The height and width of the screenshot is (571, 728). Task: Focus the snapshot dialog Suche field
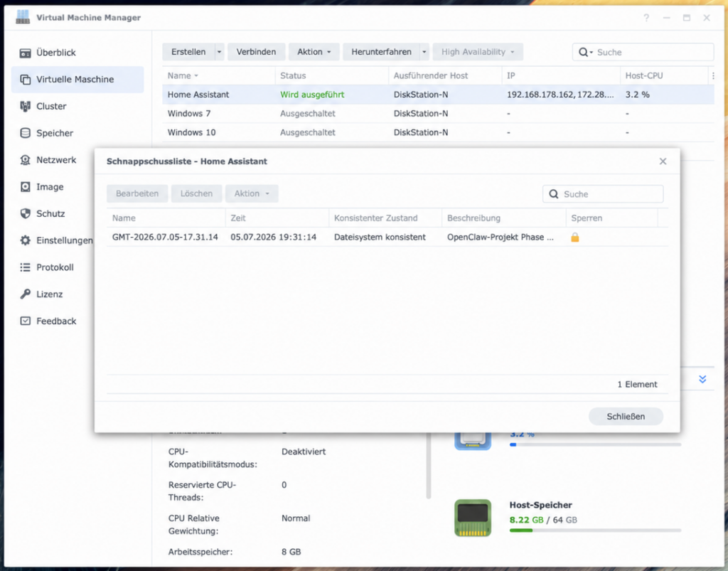tap(603, 194)
